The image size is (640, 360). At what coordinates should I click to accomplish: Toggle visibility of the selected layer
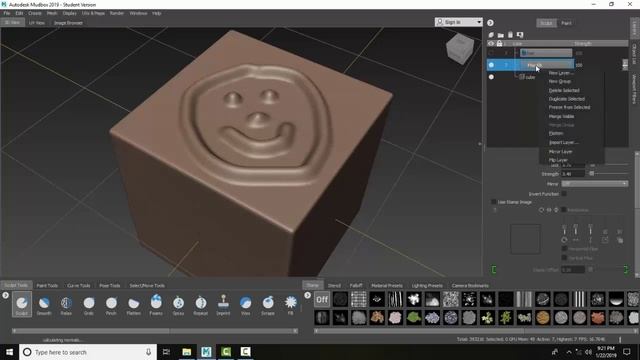(x=491, y=65)
